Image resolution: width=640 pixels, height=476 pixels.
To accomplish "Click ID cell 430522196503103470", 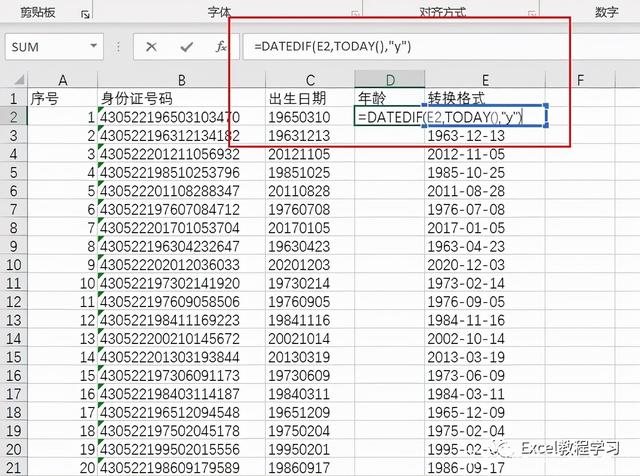I will 182,117.
